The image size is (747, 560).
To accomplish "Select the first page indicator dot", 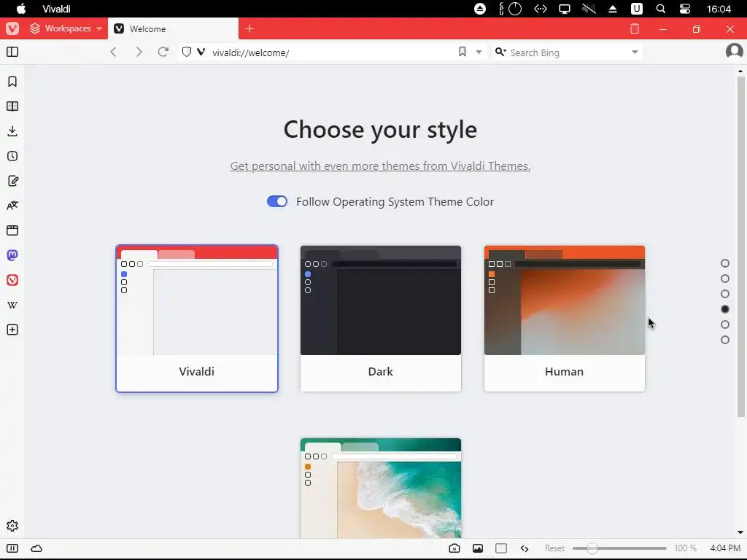I will [725, 263].
